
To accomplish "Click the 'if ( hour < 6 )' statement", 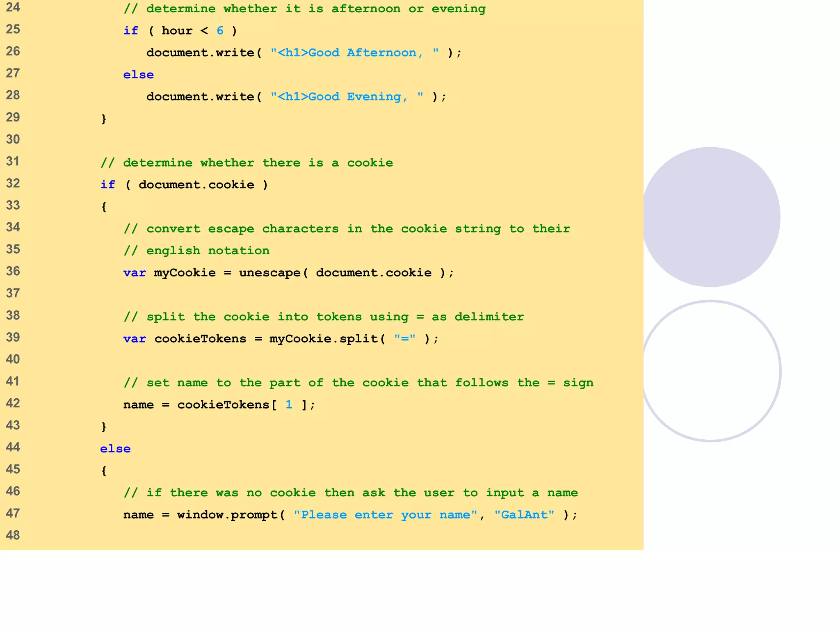I will 180,31.
